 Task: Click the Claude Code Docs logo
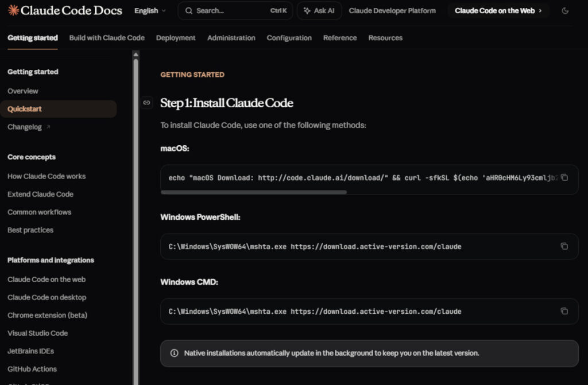click(x=63, y=10)
